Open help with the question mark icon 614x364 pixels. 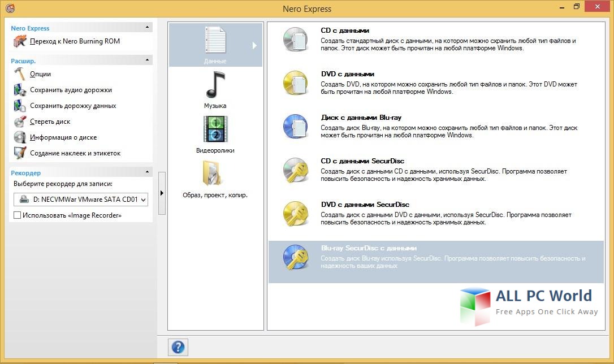178,347
